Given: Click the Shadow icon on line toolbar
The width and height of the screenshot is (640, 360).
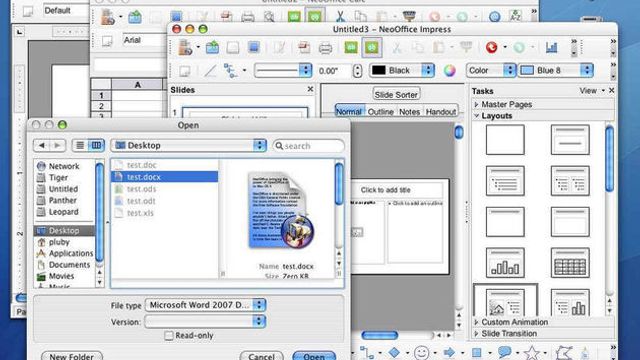Looking at the screenshot, I should pyautogui.click(x=185, y=71).
